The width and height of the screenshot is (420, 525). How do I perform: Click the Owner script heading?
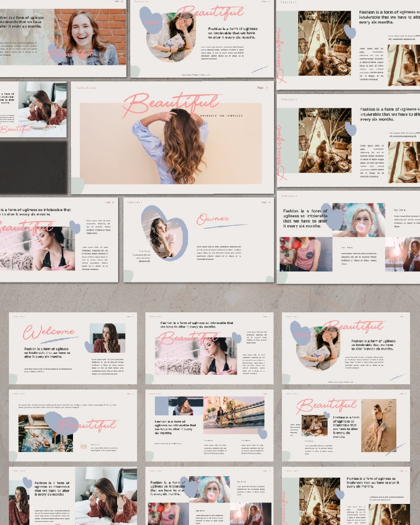213,217
